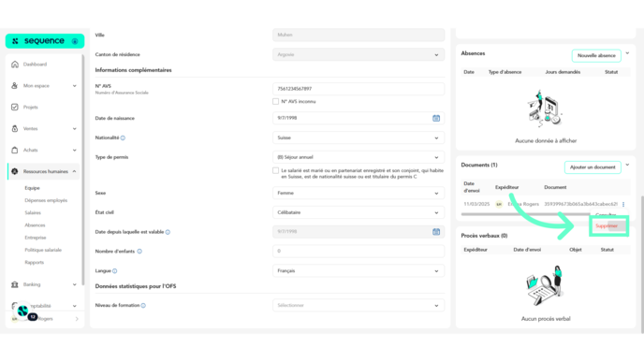Open the Nationalité dropdown showing Suisse
Image resolution: width=644 pixels, height=362 pixels.
359,138
